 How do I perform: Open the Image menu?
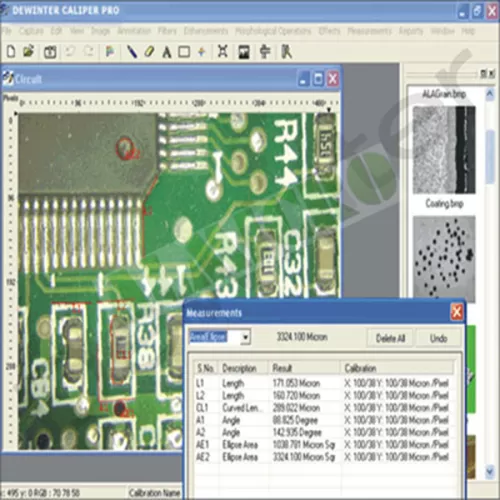click(100, 31)
